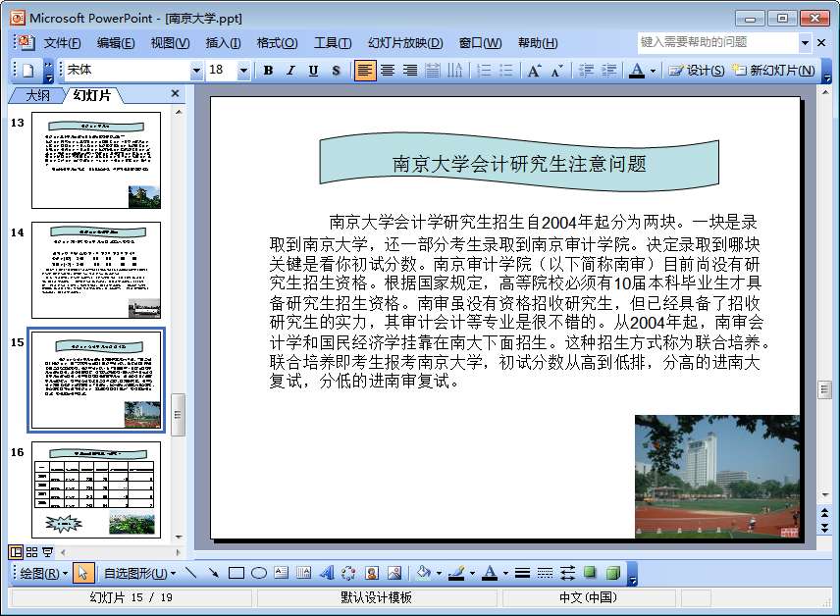Image resolution: width=840 pixels, height=616 pixels.
Task: Insert a diagram or organization chart
Action: click(348, 573)
